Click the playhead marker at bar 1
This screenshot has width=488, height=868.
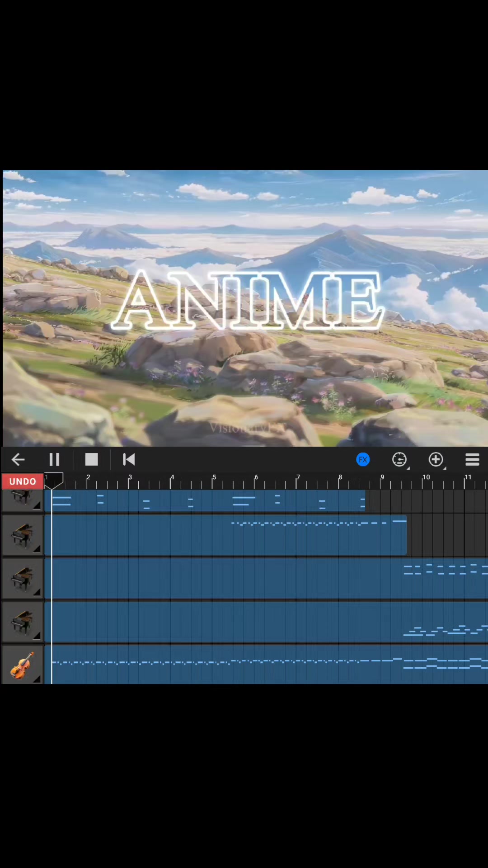pos(54,481)
